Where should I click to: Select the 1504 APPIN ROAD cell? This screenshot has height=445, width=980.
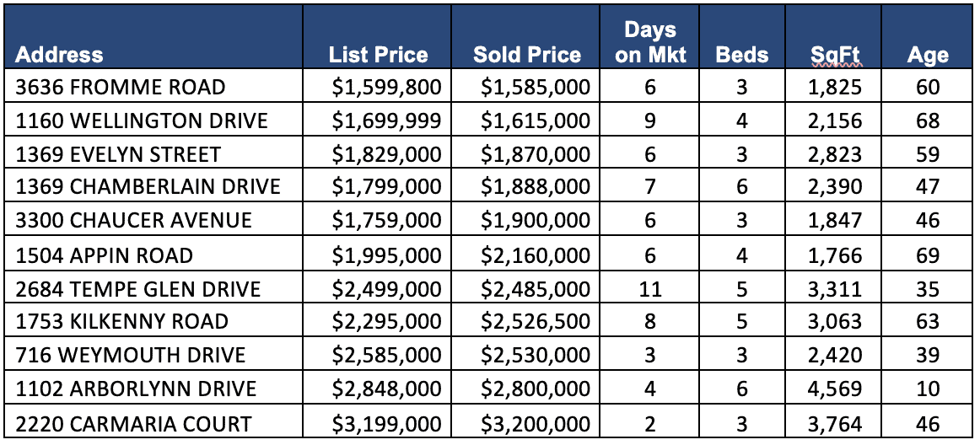click(x=105, y=255)
